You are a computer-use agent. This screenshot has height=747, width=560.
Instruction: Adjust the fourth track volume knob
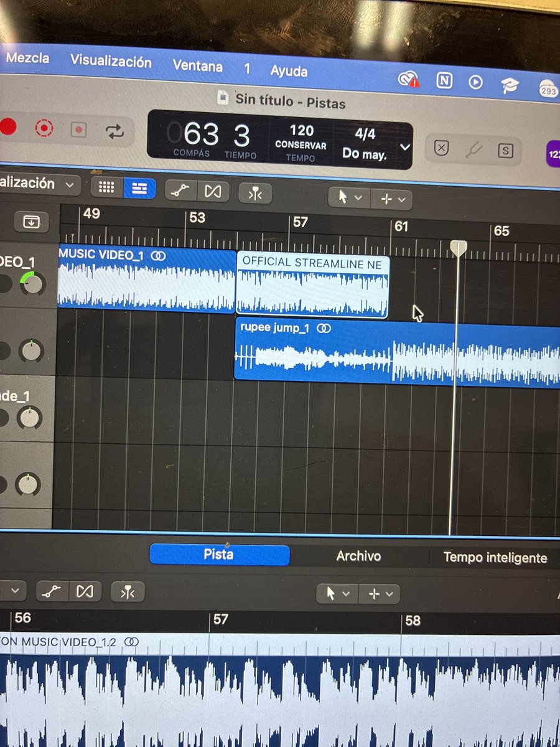click(x=27, y=484)
